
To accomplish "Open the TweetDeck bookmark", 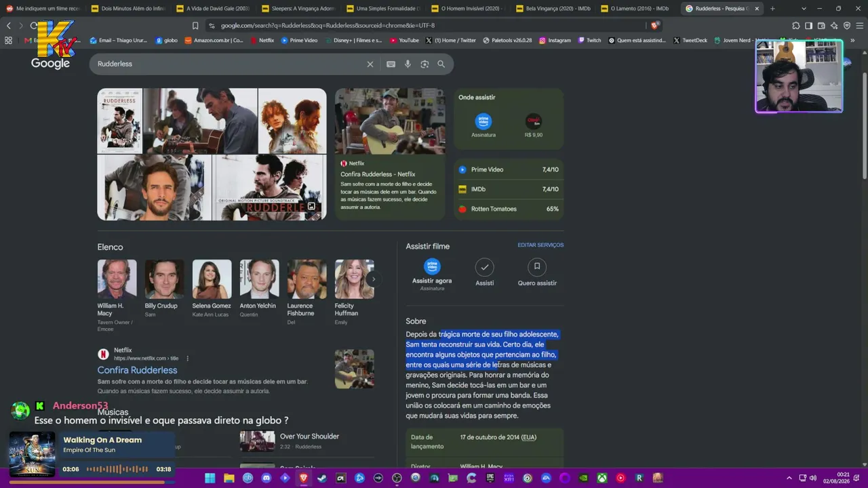I will (x=690, y=40).
